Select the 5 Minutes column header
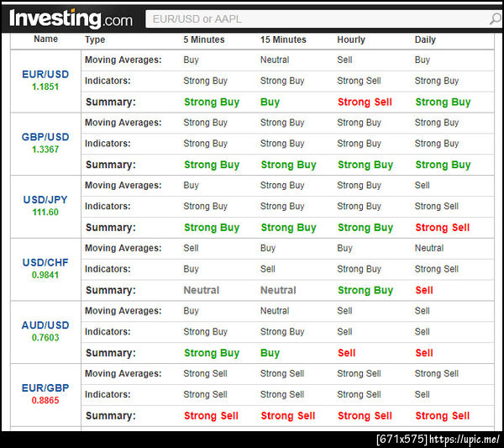 click(x=204, y=40)
